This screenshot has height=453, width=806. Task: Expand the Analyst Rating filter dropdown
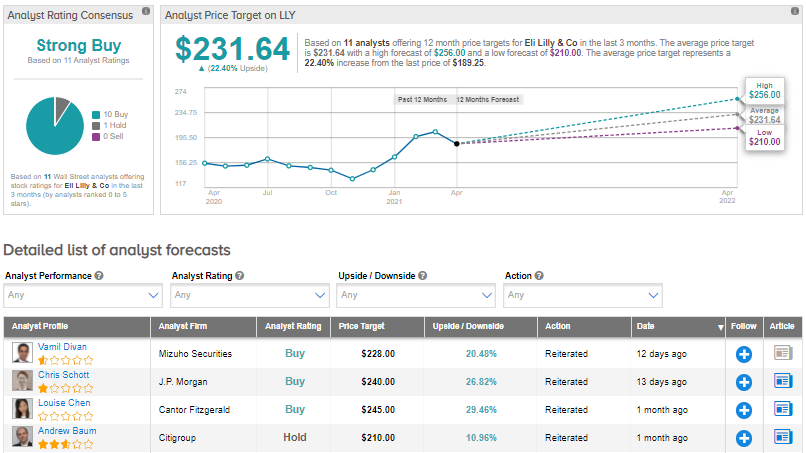(x=250, y=295)
